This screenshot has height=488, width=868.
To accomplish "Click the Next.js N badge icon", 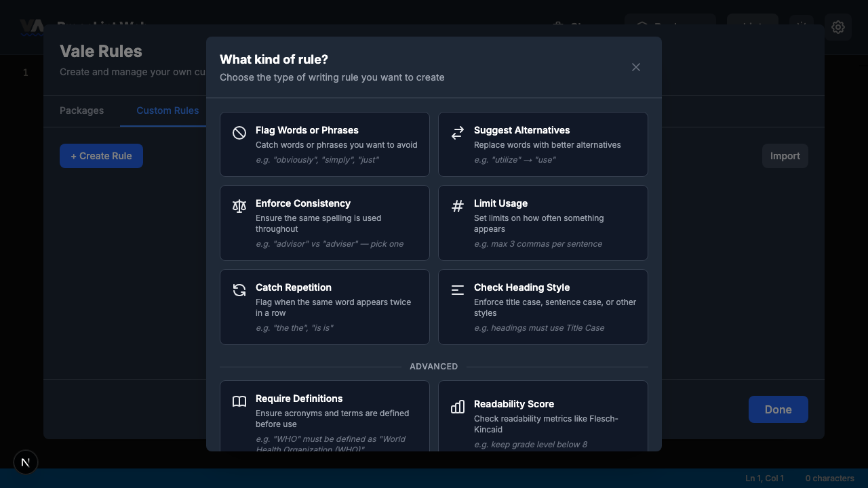I will point(26,462).
